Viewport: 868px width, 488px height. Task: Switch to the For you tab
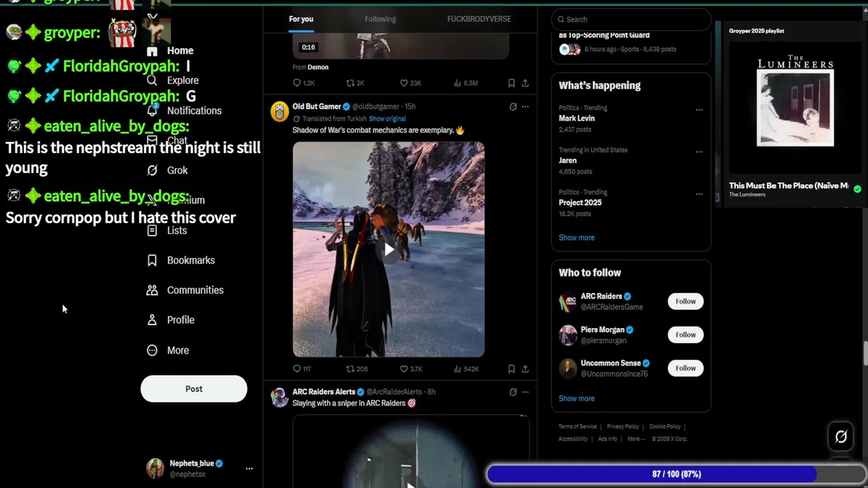[301, 19]
